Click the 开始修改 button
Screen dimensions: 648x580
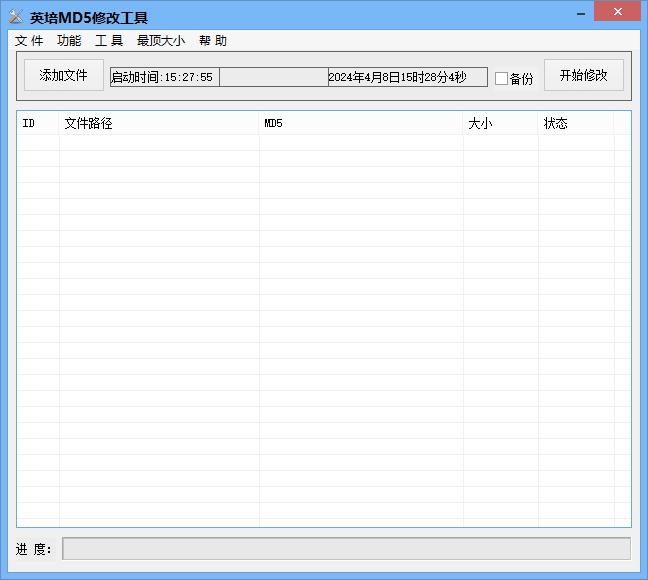click(584, 75)
